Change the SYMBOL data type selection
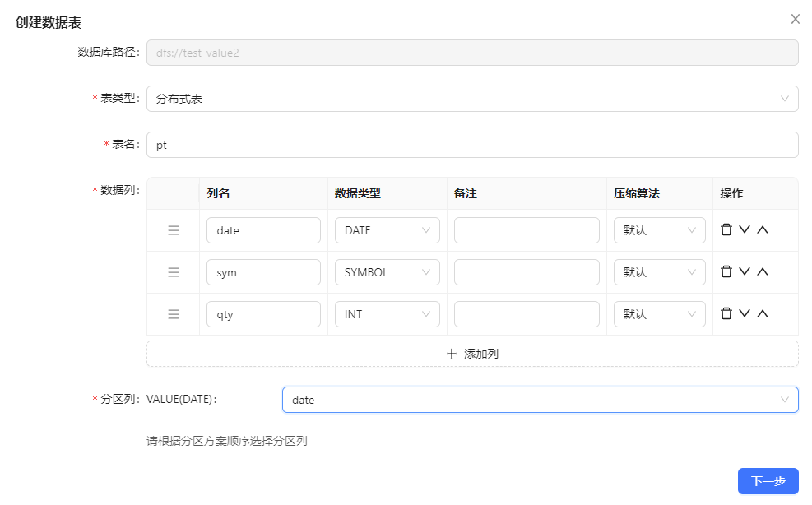The height and width of the screenshot is (505, 812). (x=387, y=272)
